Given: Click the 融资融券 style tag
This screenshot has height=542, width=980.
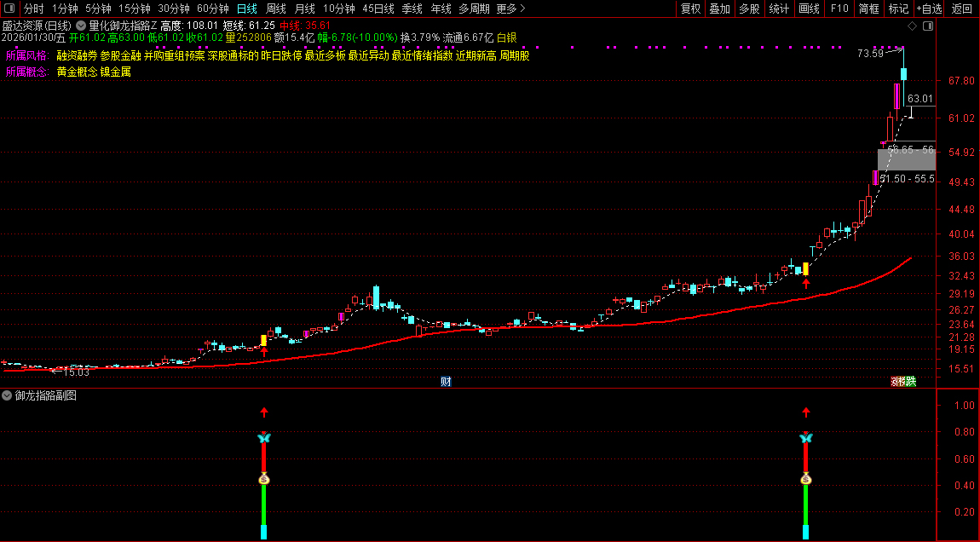Looking at the screenshot, I should point(77,55).
